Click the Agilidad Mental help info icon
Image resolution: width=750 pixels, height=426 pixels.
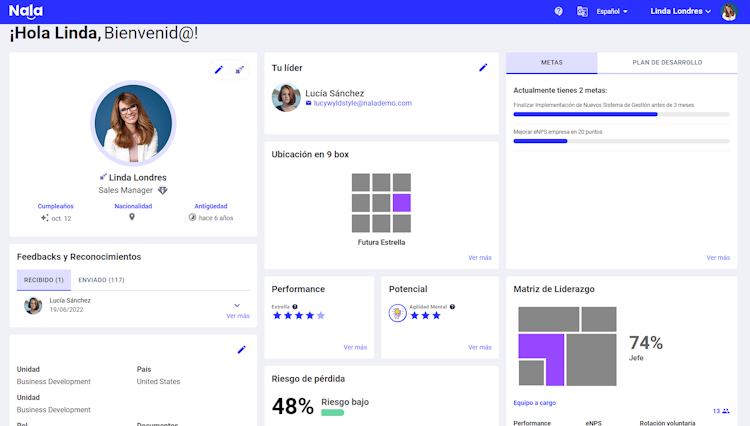click(452, 306)
